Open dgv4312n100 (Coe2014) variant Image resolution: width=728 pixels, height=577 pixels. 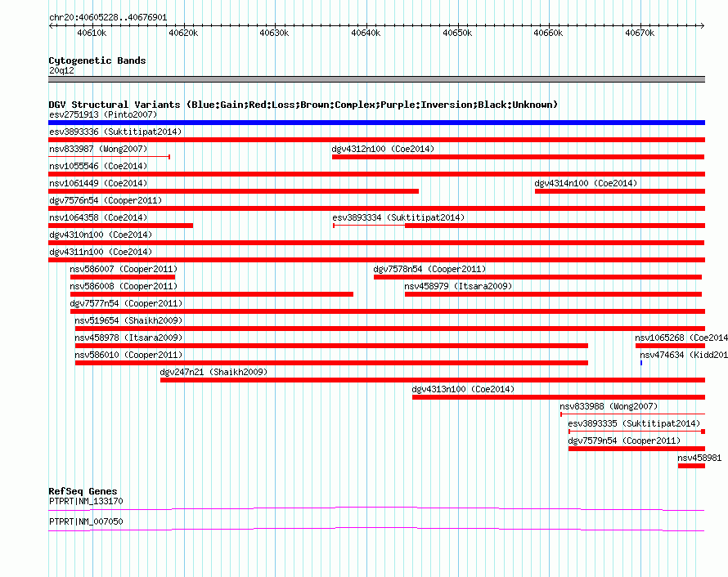383,149
